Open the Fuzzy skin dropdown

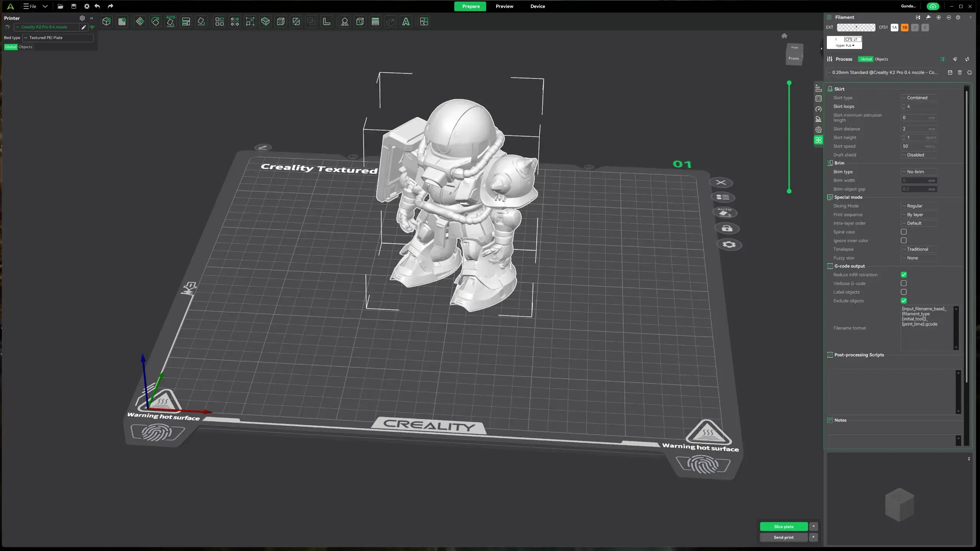919,258
